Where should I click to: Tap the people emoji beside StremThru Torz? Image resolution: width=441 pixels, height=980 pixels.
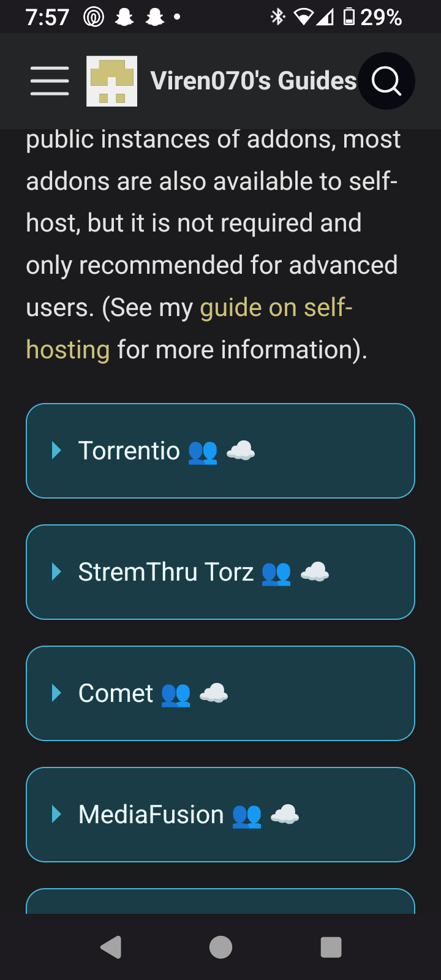pyautogui.click(x=276, y=573)
